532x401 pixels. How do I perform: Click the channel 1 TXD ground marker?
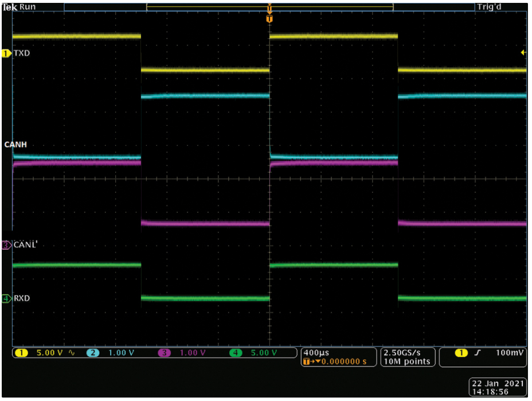coord(6,53)
